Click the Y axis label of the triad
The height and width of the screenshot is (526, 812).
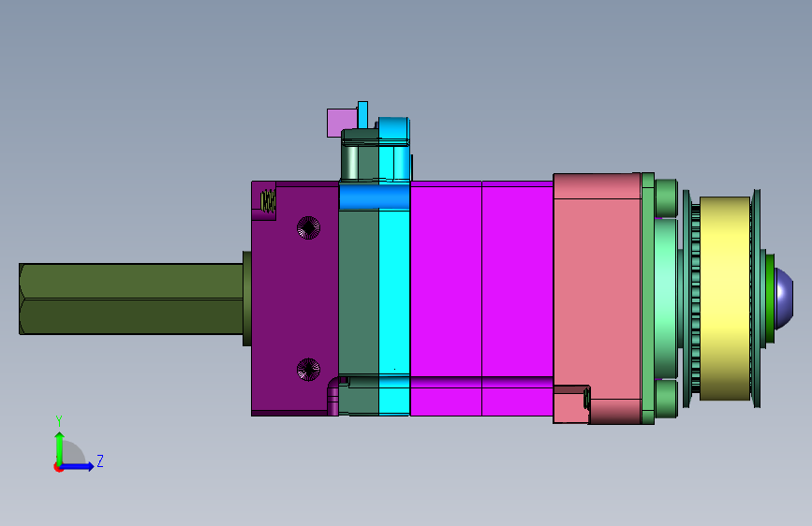59,420
